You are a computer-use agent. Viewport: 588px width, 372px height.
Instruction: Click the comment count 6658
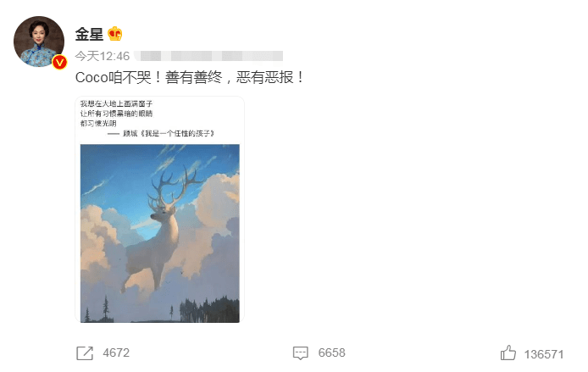click(332, 353)
